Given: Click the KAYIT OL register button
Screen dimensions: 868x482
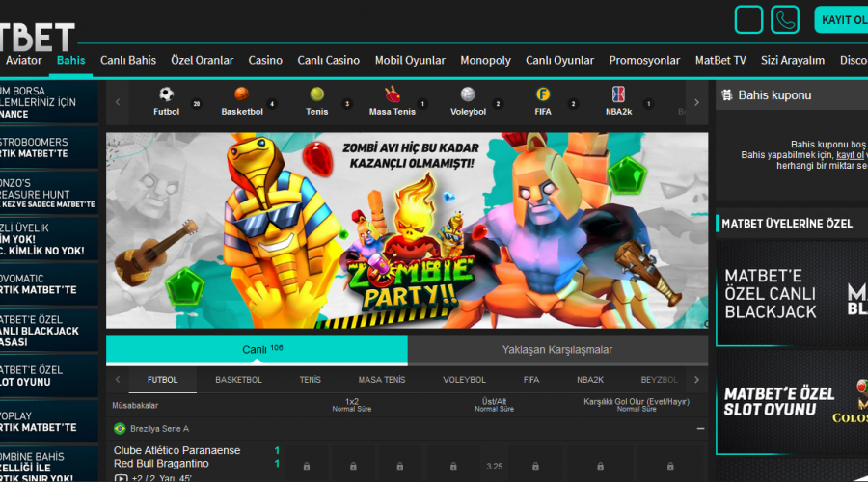Looking at the screenshot, I should tap(841, 20).
